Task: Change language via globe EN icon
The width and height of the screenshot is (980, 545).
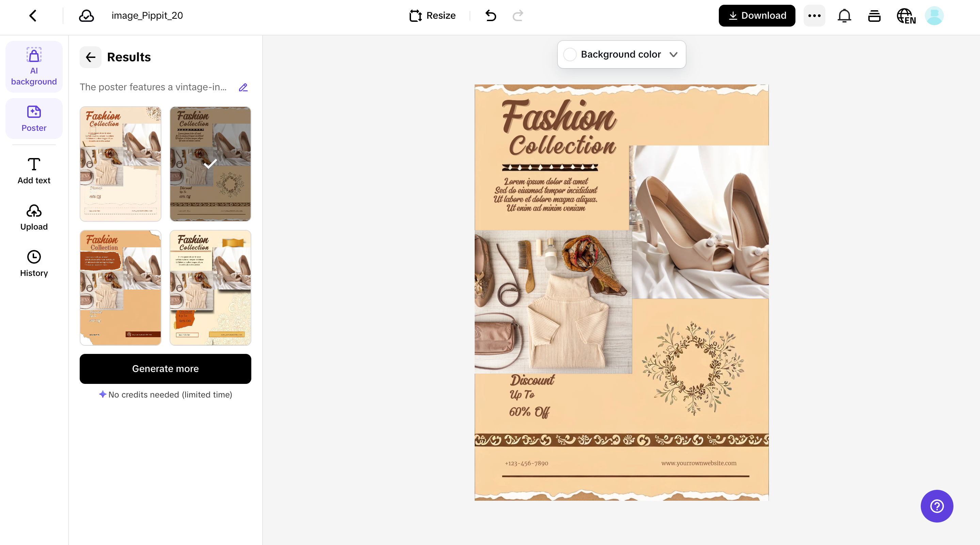Action: (x=906, y=16)
